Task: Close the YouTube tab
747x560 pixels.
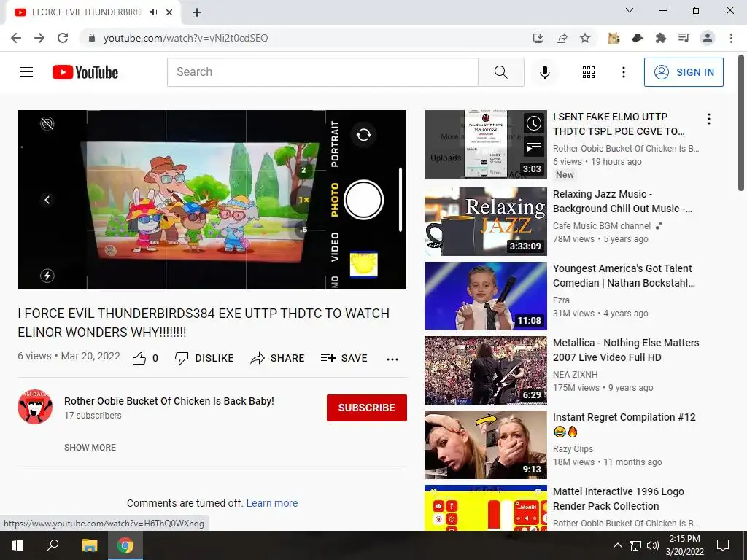Action: point(169,12)
